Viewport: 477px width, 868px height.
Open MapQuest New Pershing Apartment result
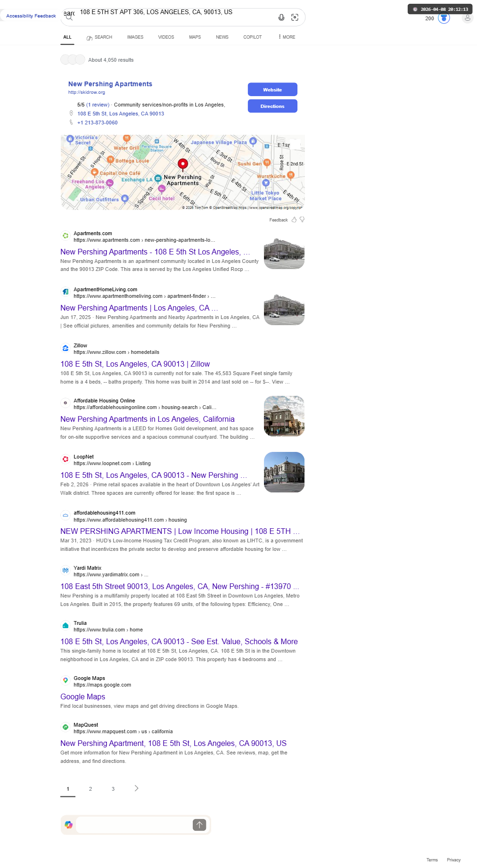173,744
